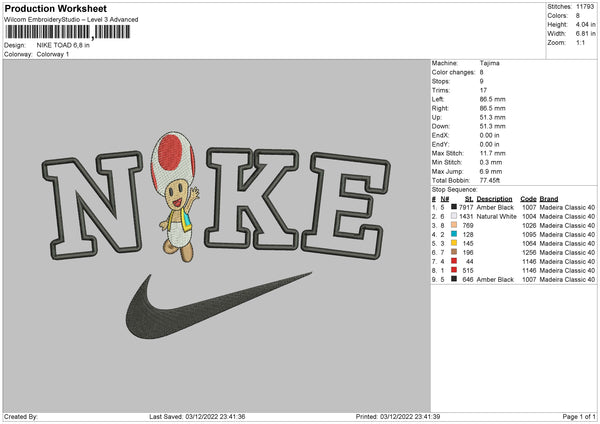Click thread code 1064
Viewport: 600px width, 424px height.
coord(529,243)
